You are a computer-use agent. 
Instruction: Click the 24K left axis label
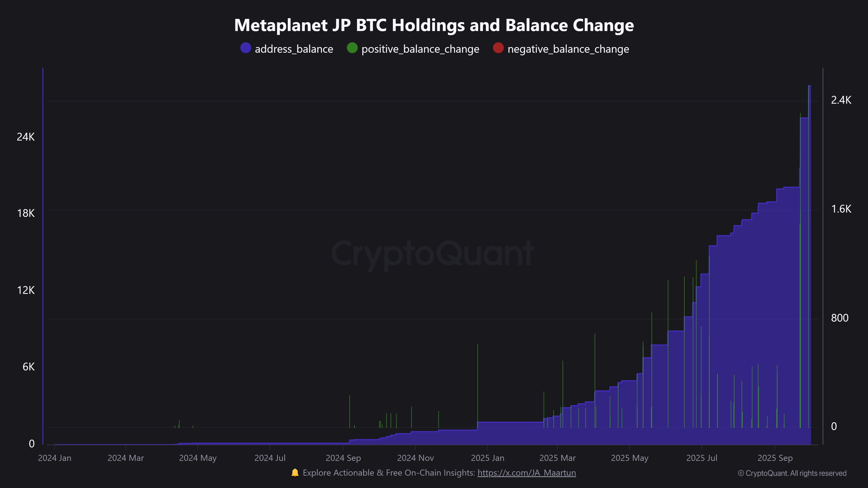pos(26,137)
